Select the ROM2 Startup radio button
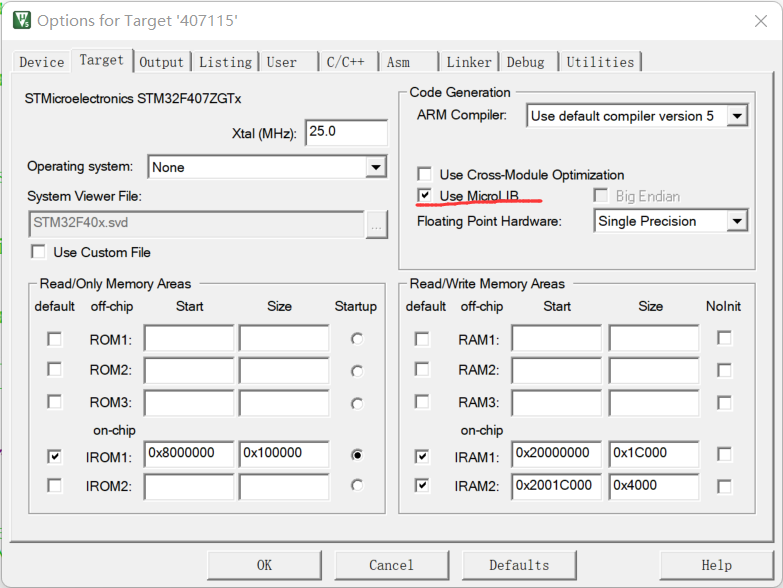Viewport: 783px width, 588px height. [x=357, y=371]
